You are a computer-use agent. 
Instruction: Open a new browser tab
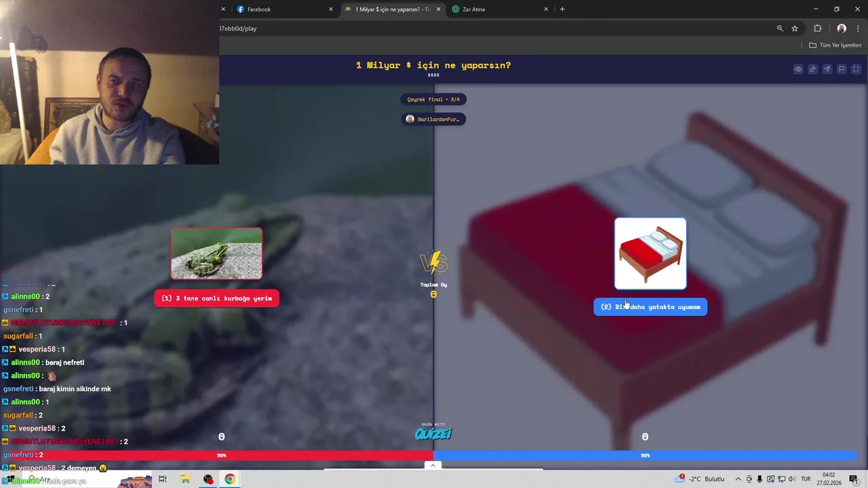click(x=562, y=9)
